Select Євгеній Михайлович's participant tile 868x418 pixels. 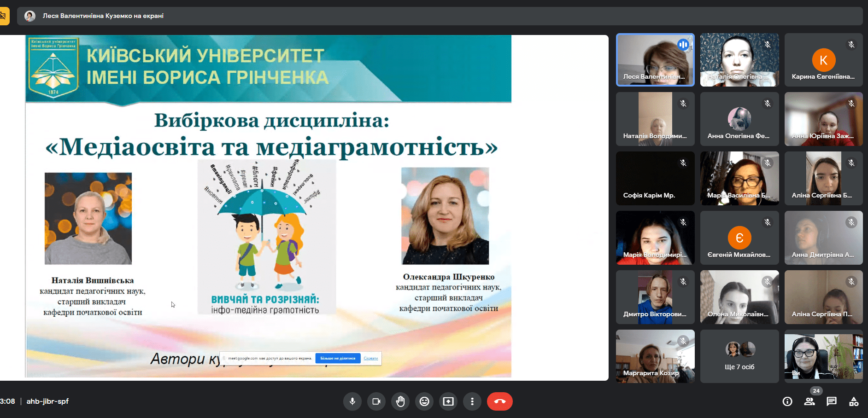pyautogui.click(x=739, y=238)
